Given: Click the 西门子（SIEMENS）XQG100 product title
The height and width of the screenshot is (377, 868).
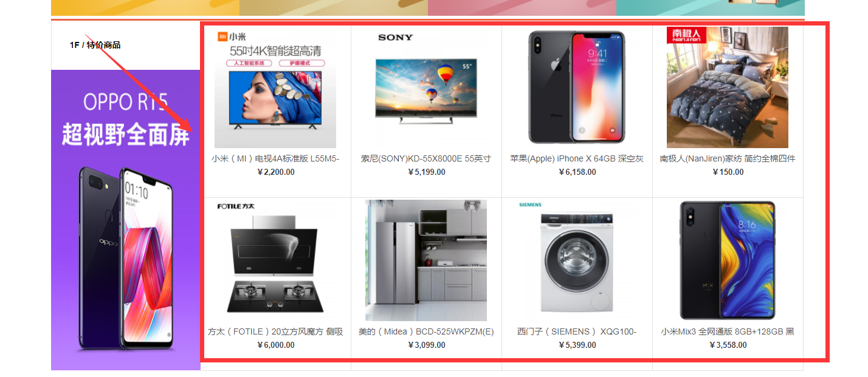Looking at the screenshot, I should 577,331.
